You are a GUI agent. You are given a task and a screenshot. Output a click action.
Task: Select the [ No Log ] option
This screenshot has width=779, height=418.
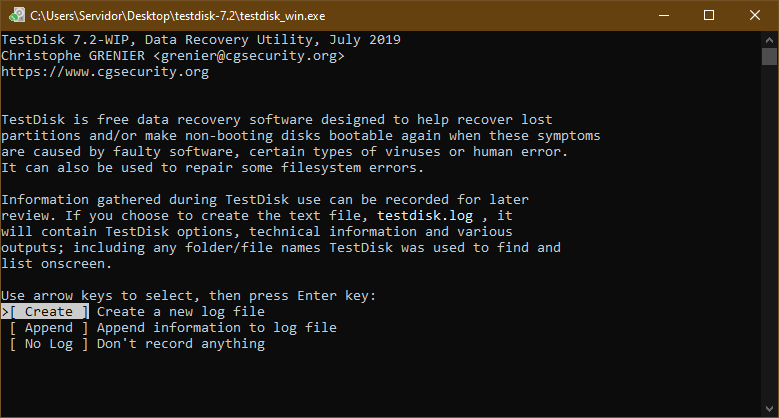tap(49, 343)
